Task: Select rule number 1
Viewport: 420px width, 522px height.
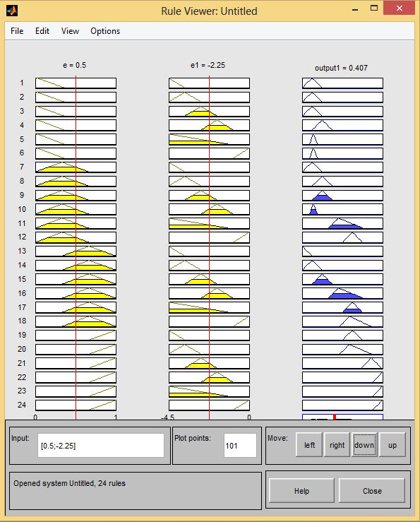Action: pyautogui.click(x=22, y=83)
